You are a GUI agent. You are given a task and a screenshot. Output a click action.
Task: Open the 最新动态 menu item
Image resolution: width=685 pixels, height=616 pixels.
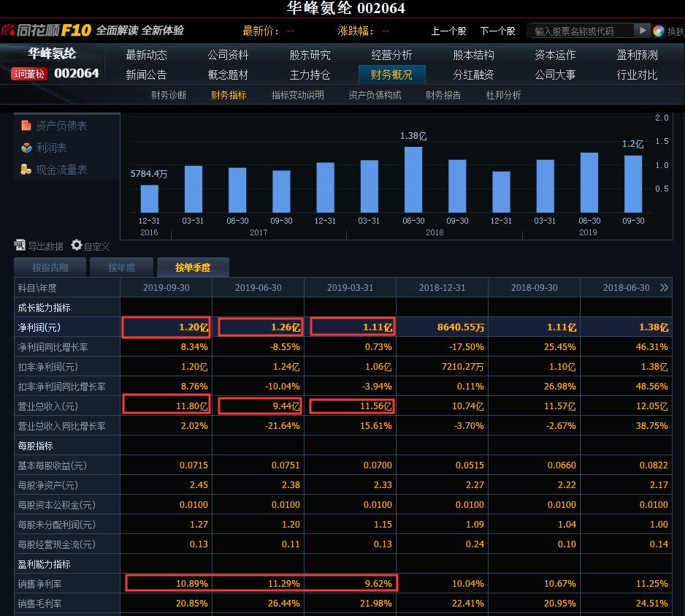pyautogui.click(x=146, y=55)
